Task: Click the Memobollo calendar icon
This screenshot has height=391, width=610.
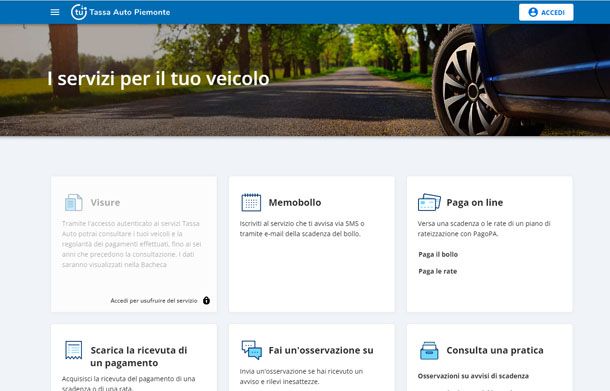Action: pos(251,202)
